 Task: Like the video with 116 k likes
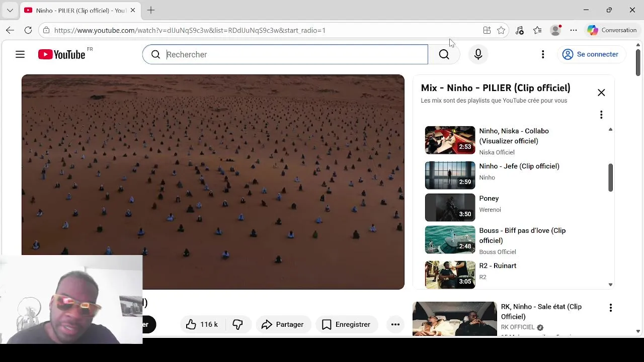pos(202,324)
